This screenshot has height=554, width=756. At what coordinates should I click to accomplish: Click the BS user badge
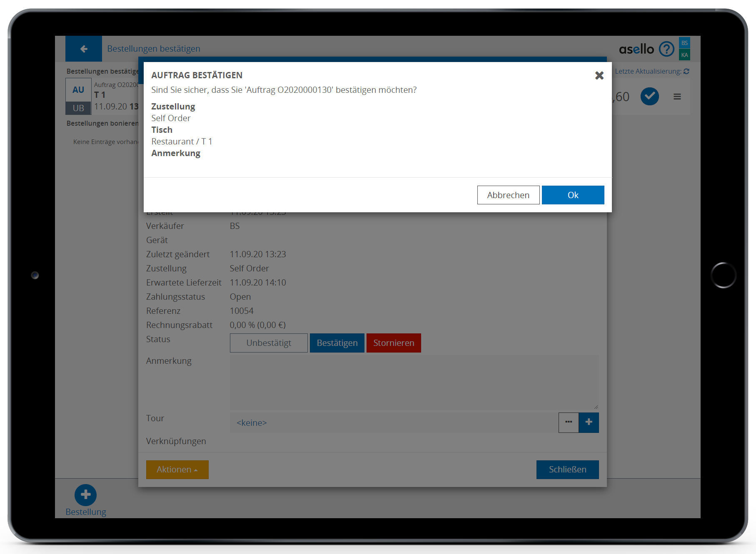click(x=684, y=43)
